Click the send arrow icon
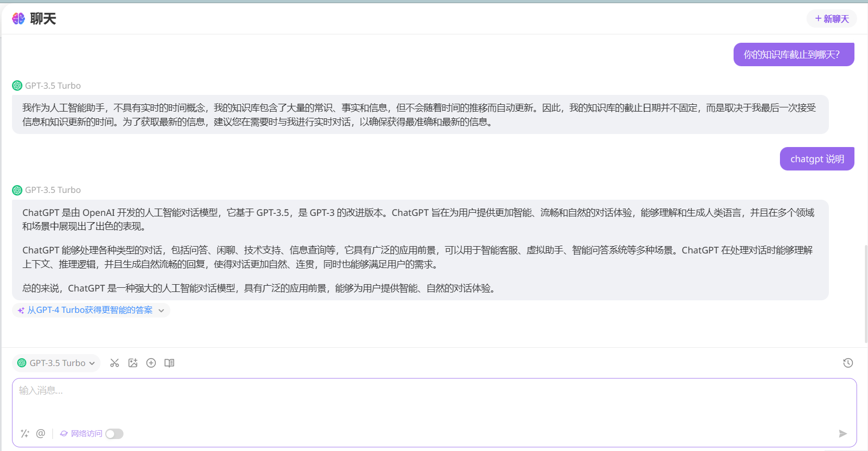This screenshot has height=451, width=868. click(x=843, y=434)
